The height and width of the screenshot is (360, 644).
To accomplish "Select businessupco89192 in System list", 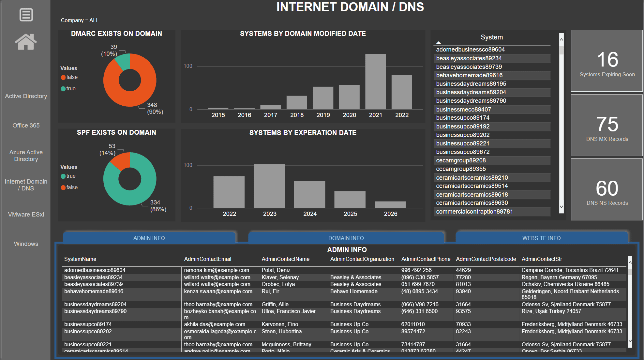I will [492, 127].
